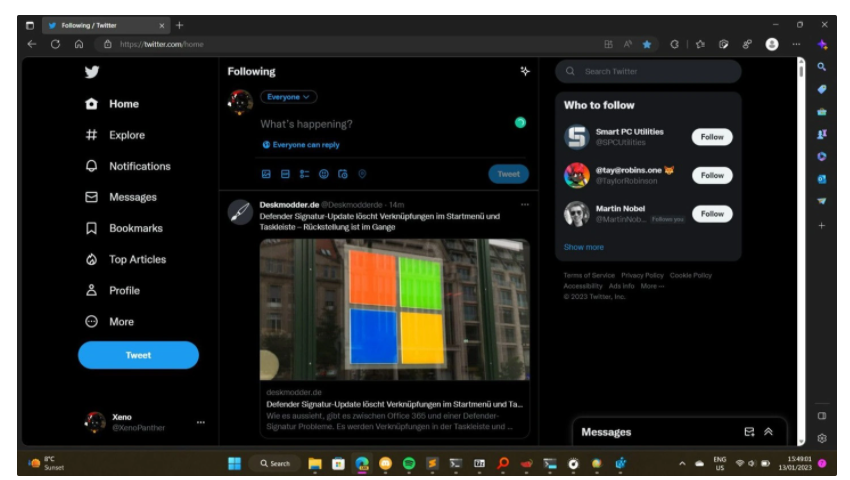Click the large blue Tweet button in the sidebar
850x480 pixels.
click(x=138, y=355)
